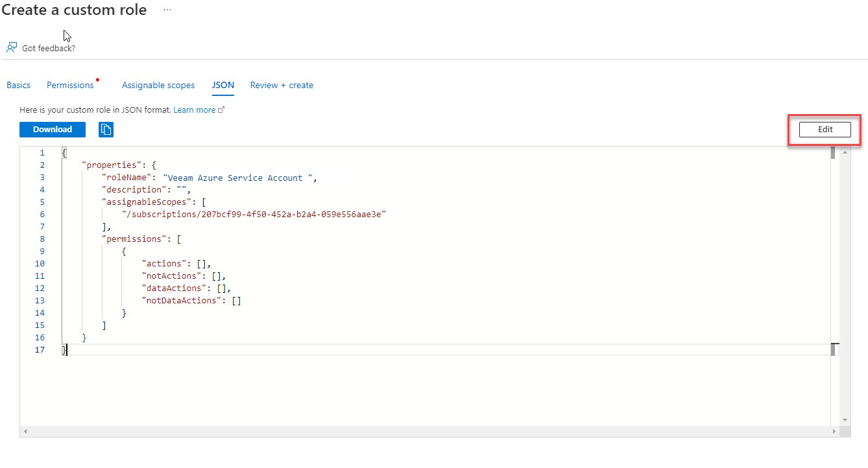Click the Got feedback? link

49,48
